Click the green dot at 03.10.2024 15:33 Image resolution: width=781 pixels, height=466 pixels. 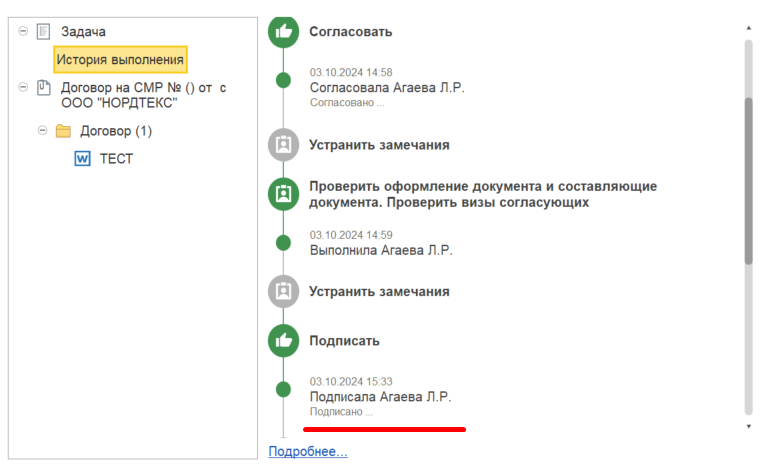(283, 389)
